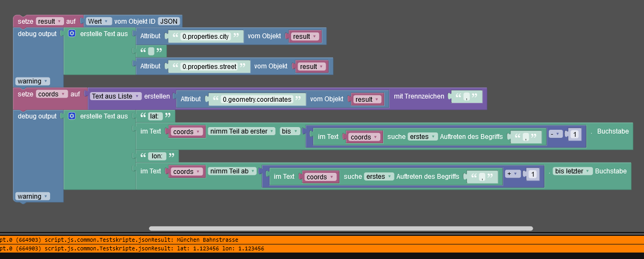Click the JSON object ID field

pos(169,22)
